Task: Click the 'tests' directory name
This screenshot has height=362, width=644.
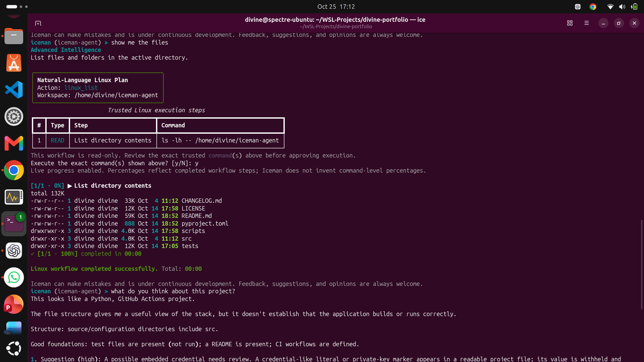Action: click(x=190, y=246)
